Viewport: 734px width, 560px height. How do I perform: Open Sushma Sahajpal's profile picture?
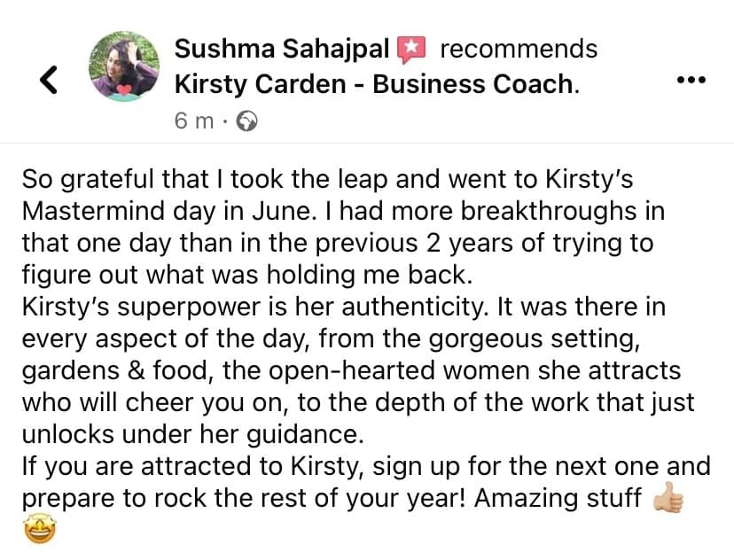[123, 66]
